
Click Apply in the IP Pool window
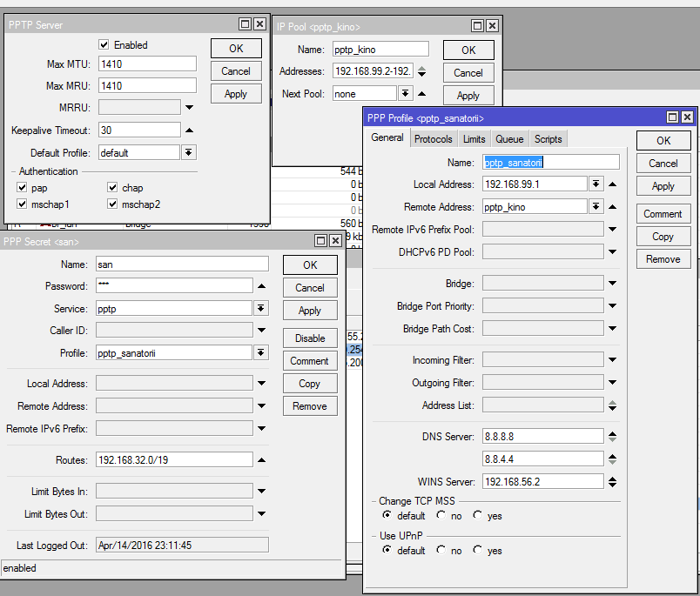[468, 96]
